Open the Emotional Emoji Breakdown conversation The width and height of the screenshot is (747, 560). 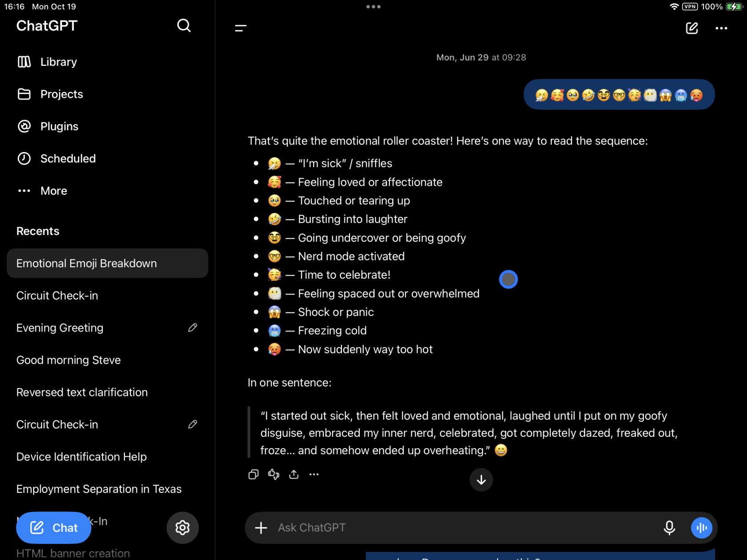[x=108, y=263]
